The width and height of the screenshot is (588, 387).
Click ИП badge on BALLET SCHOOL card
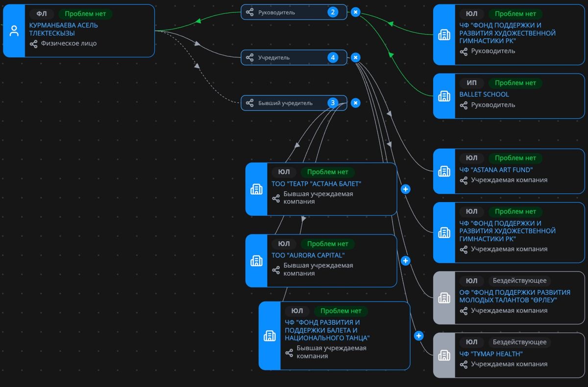pos(472,83)
